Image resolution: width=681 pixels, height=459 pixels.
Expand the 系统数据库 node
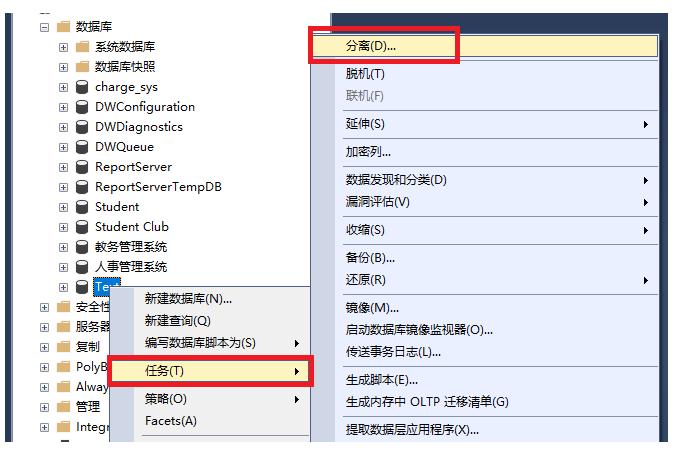click(63, 47)
